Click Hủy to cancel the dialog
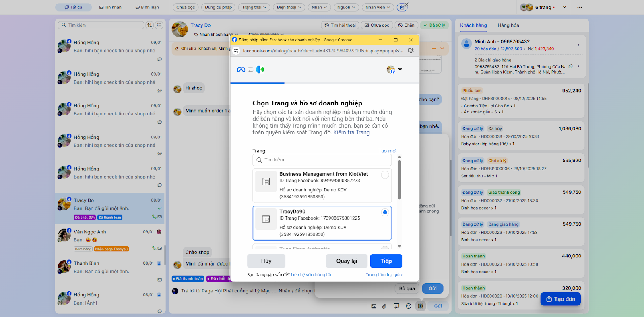The height and width of the screenshot is (317, 644). click(x=266, y=261)
